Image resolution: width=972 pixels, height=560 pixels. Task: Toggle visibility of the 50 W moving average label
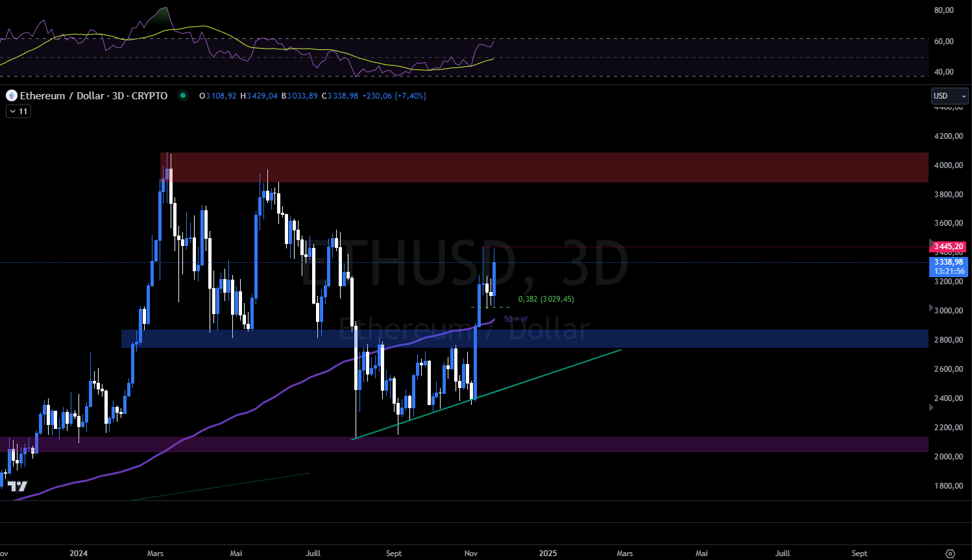point(515,319)
